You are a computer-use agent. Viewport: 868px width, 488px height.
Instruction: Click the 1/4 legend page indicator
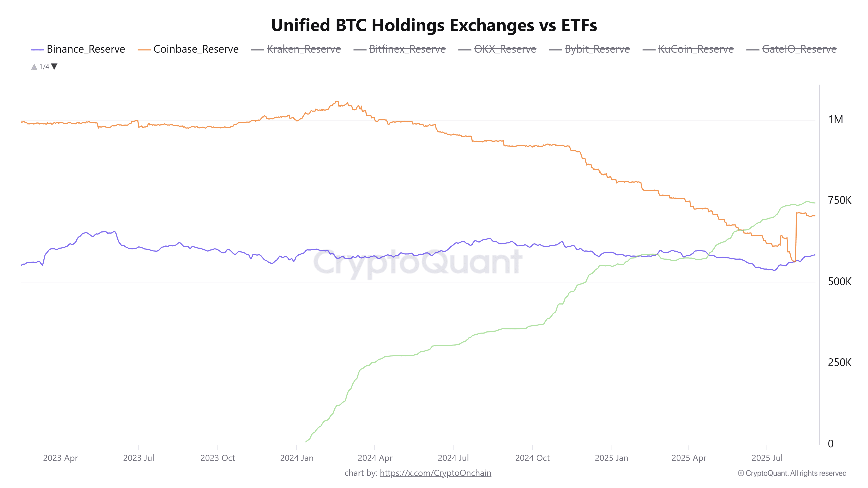44,67
